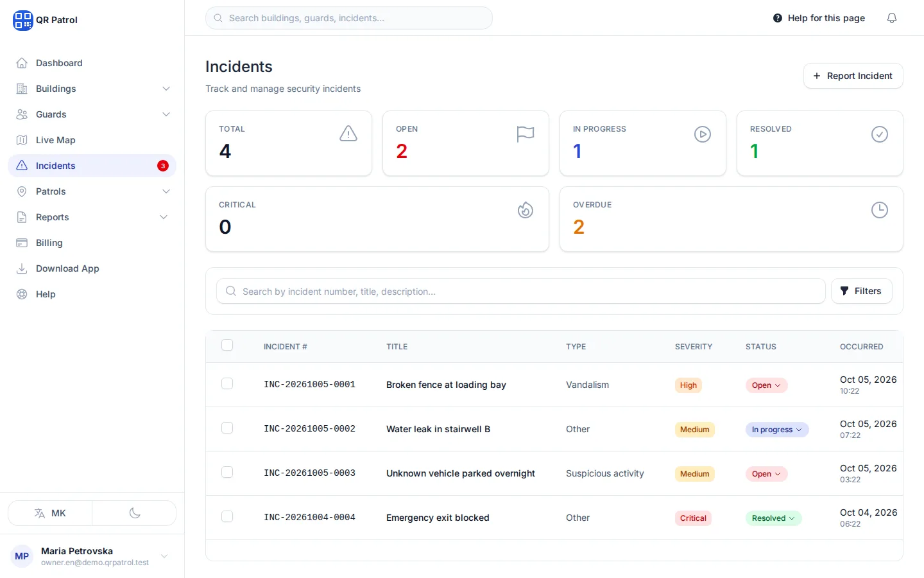Click the Vandalism type cell

tap(587, 385)
